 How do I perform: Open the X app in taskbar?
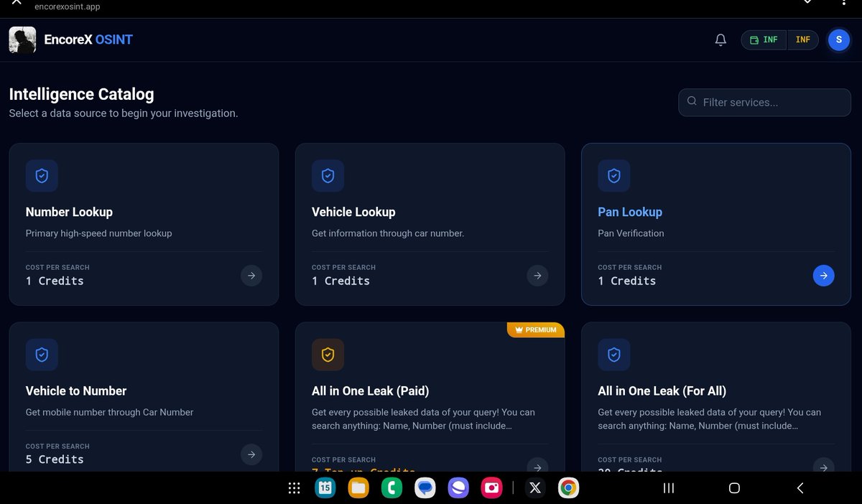[535, 488]
